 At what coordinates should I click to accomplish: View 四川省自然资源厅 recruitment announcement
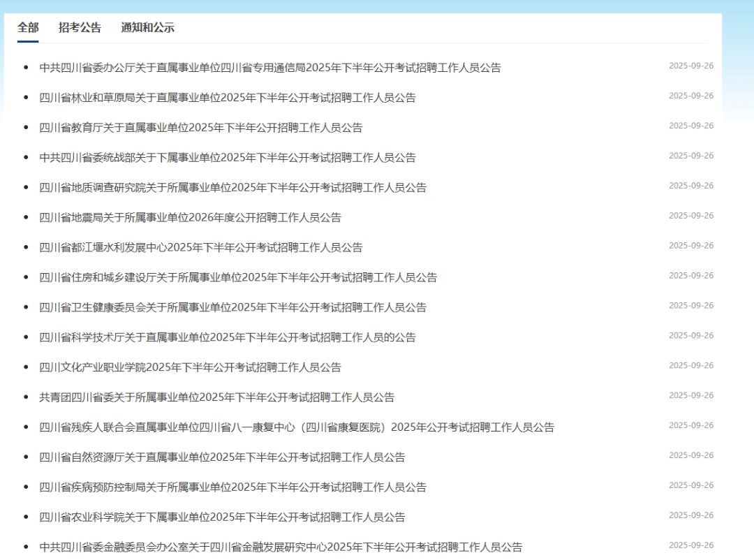[x=222, y=458]
